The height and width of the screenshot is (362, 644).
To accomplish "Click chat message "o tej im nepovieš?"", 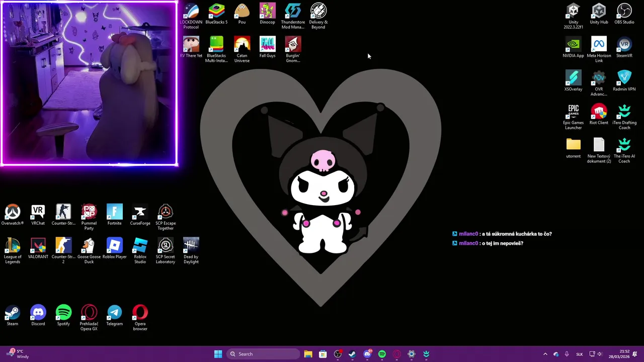I will pyautogui.click(x=502, y=243).
